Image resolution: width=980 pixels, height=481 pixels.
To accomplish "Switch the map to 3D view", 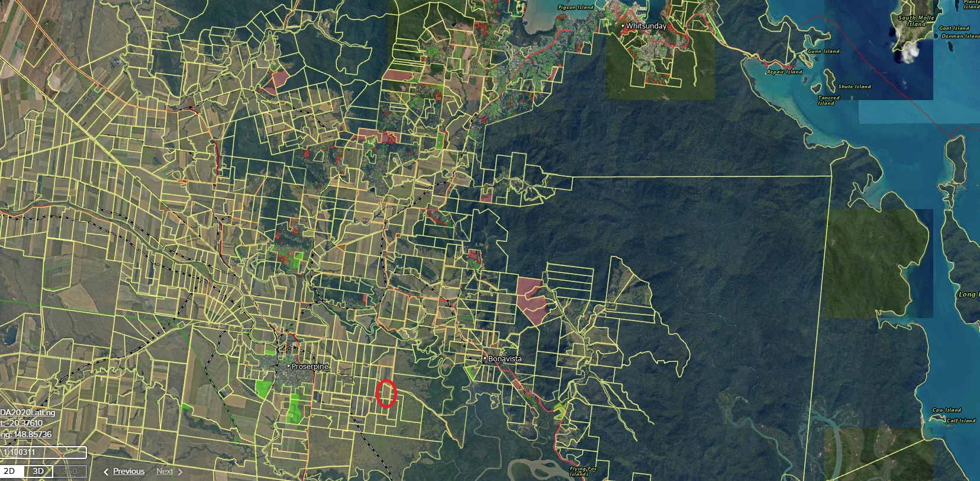I will pyautogui.click(x=38, y=472).
